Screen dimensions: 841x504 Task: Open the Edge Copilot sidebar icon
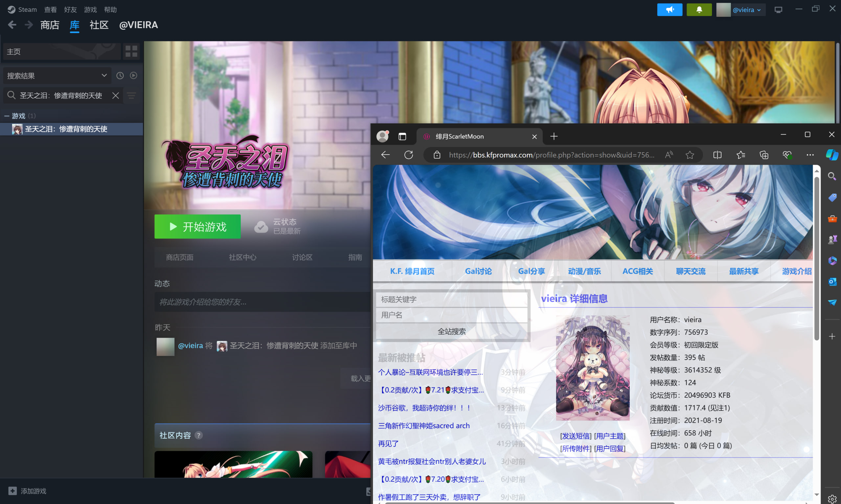(x=831, y=155)
